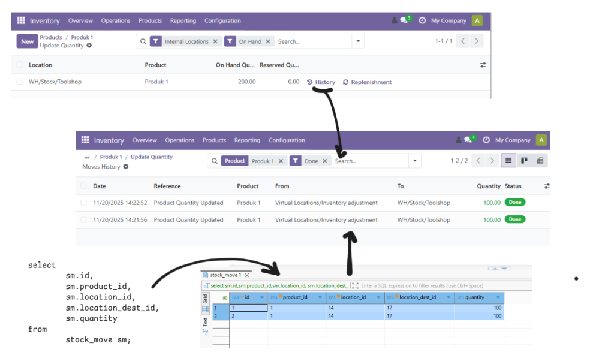This screenshot has height=364, width=614.
Task: Tick the select-all checkbox beside Date header
Action: [84, 186]
